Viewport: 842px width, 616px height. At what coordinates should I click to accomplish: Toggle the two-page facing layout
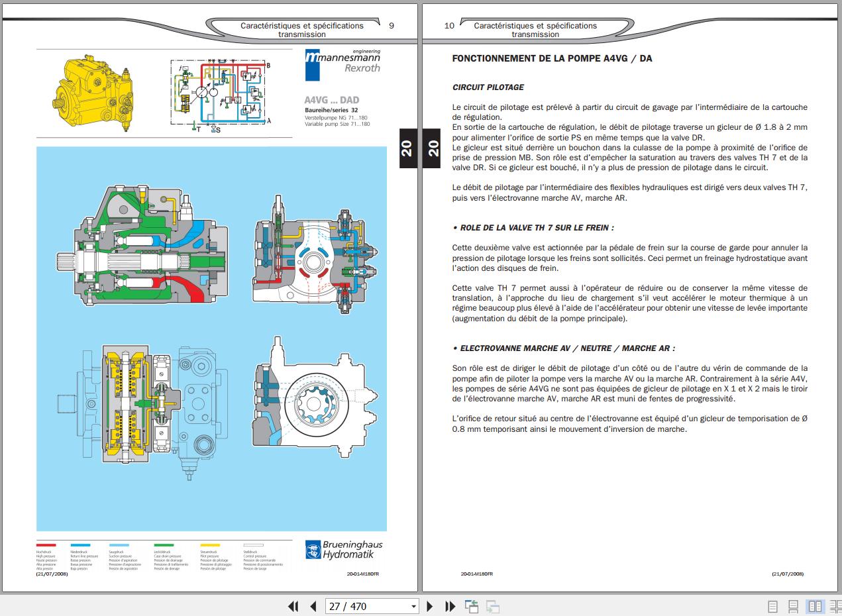click(815, 606)
